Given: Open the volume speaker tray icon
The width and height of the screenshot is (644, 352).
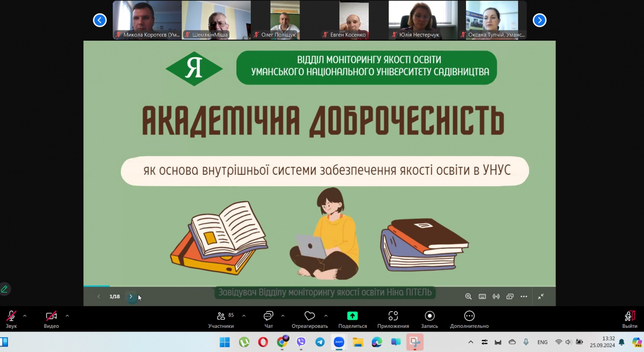Looking at the screenshot, I should 568,342.
